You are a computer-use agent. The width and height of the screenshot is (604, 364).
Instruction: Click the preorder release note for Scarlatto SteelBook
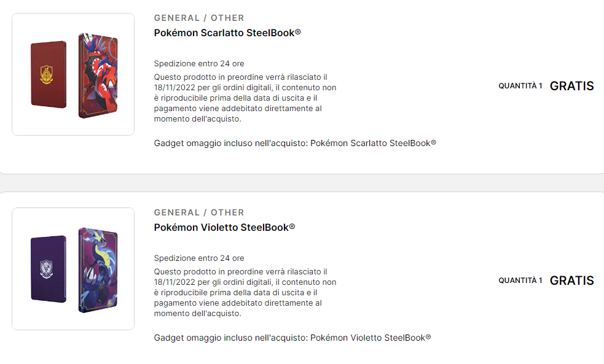coord(245,98)
